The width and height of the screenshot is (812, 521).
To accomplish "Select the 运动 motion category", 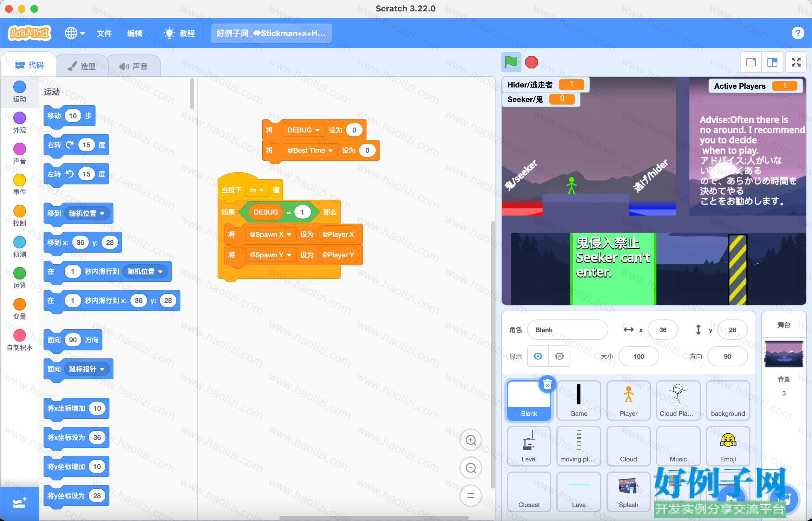I will 20,92.
